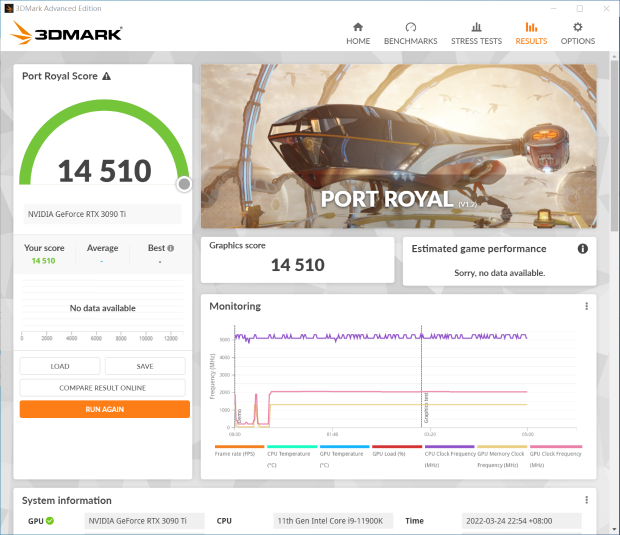Viewport: 620px width, 535px height.
Task: Click the green GPU verified check icon
Action: click(50, 521)
